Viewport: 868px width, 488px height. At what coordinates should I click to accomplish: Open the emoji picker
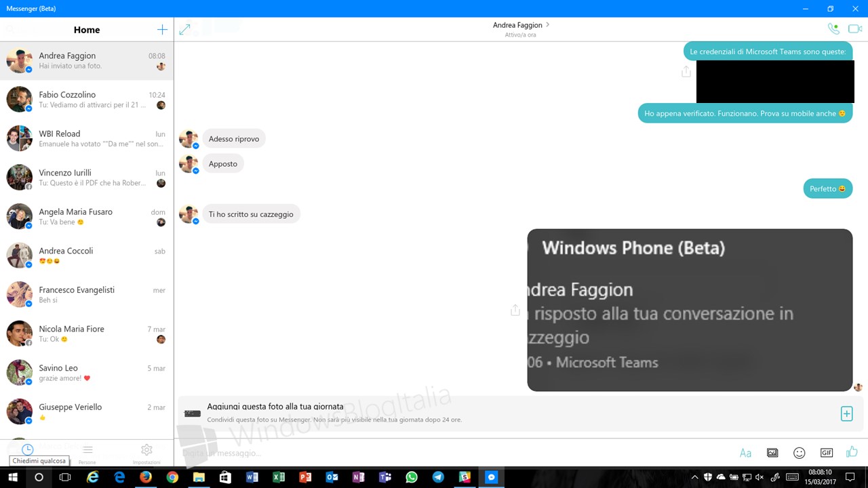click(799, 453)
